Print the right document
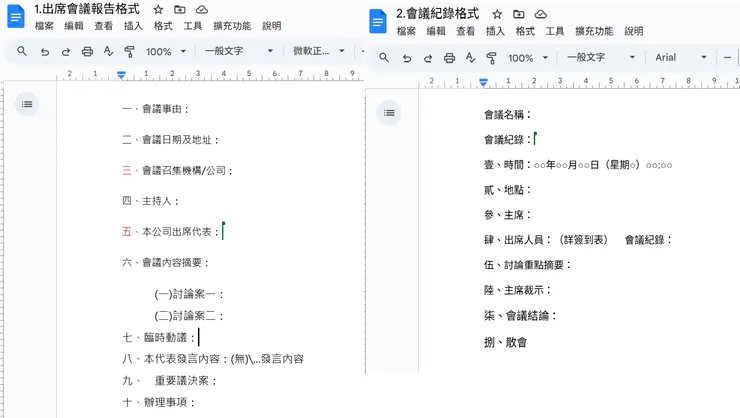 pos(449,58)
